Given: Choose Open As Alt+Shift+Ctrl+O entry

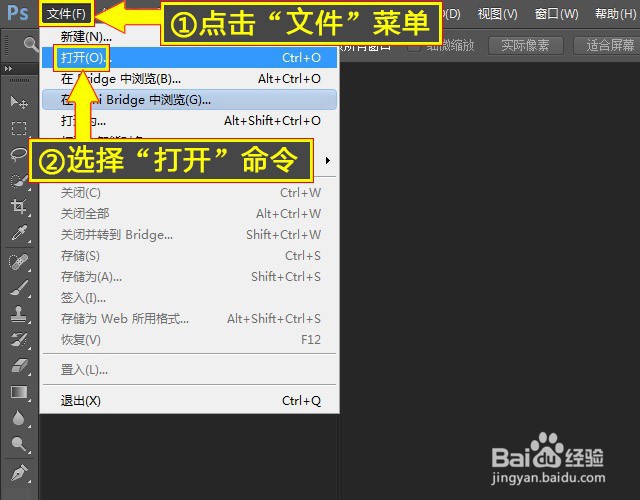Looking at the screenshot, I should [189, 121].
